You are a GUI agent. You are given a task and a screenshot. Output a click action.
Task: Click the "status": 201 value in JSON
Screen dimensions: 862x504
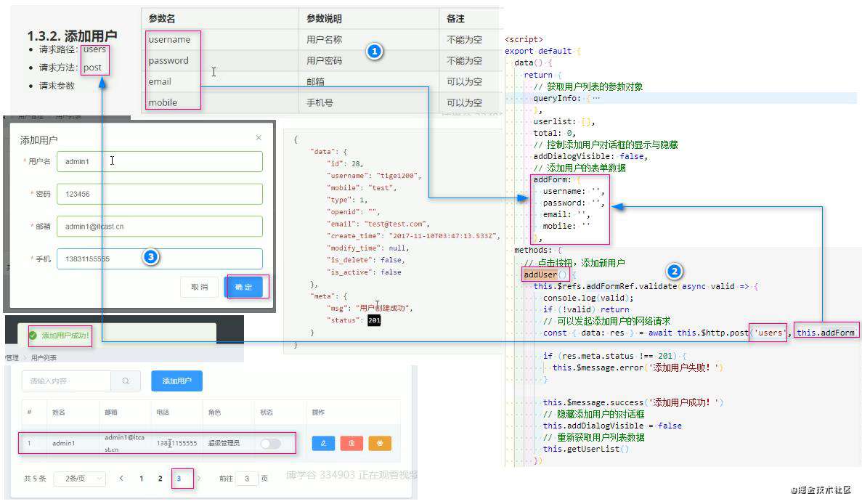pos(374,320)
